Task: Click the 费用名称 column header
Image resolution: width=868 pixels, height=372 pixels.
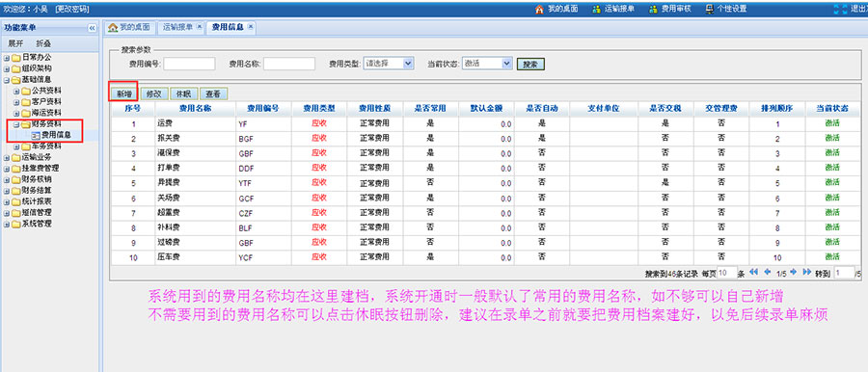Action: 196,109
